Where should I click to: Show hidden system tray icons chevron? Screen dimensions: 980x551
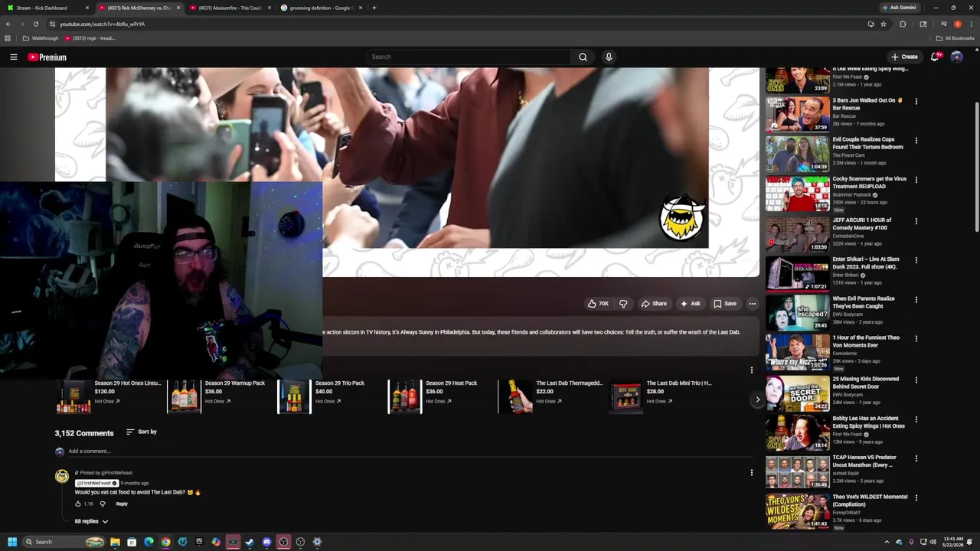tap(887, 542)
